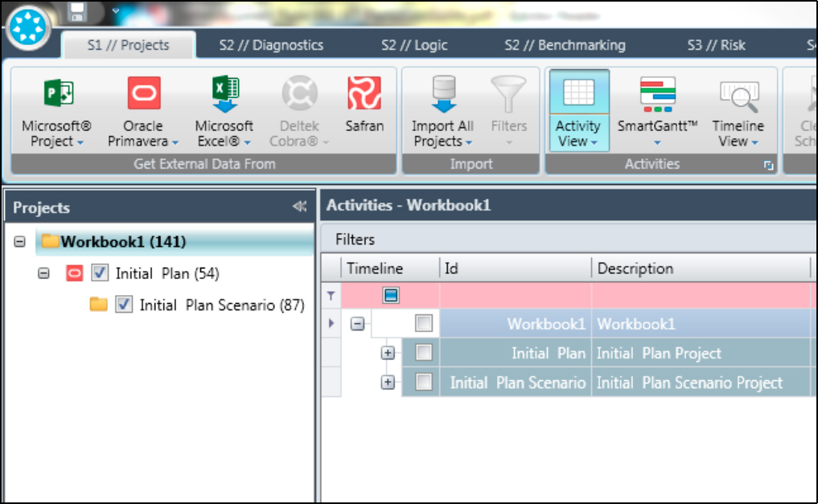Expand Microsoft Excel dropdown arrow
The image size is (818, 504).
click(x=247, y=142)
